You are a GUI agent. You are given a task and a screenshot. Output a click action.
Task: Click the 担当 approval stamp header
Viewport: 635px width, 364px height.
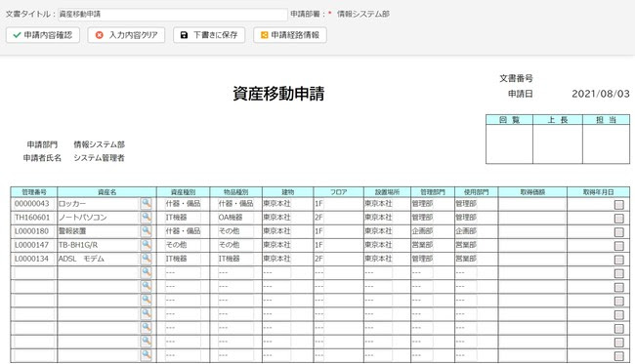point(607,120)
